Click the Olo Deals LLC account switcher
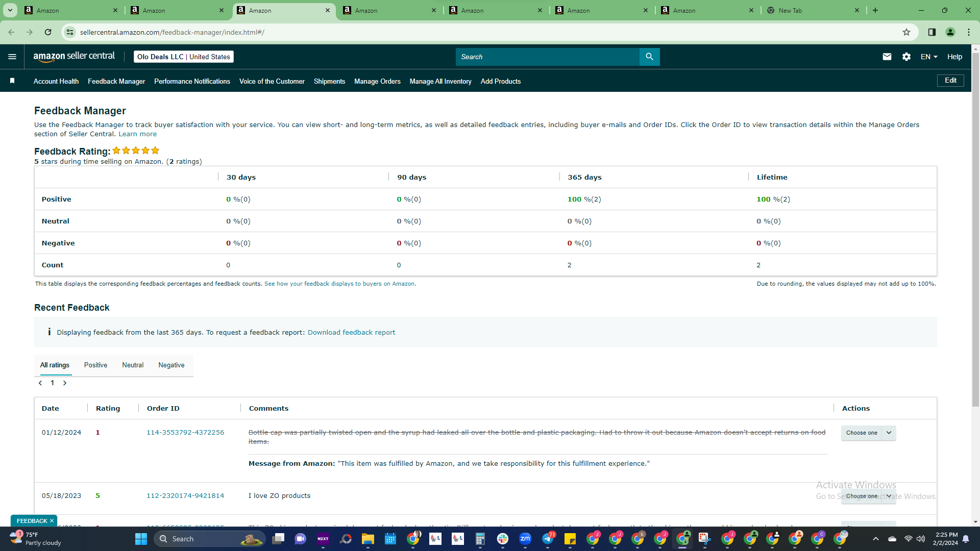The image size is (980, 551). [184, 57]
